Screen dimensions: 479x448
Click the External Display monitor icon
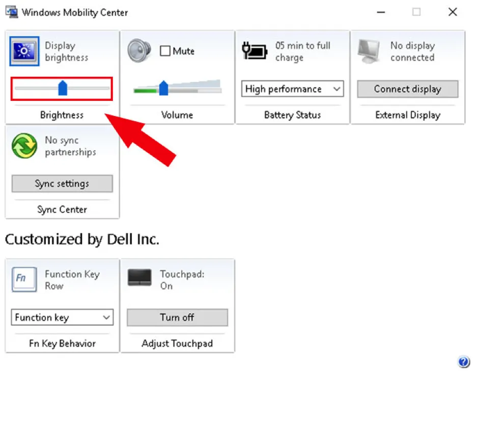(369, 51)
